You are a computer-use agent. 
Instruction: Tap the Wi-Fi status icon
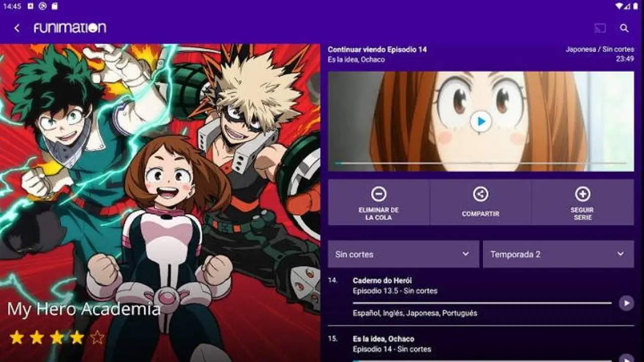point(618,6)
